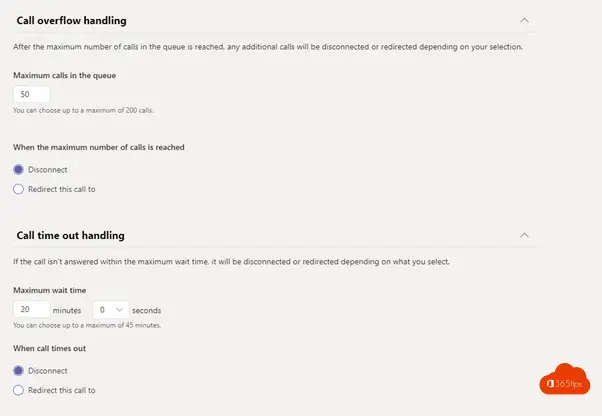
Task: Collapse the Call overflow handling section
Action: (x=524, y=20)
